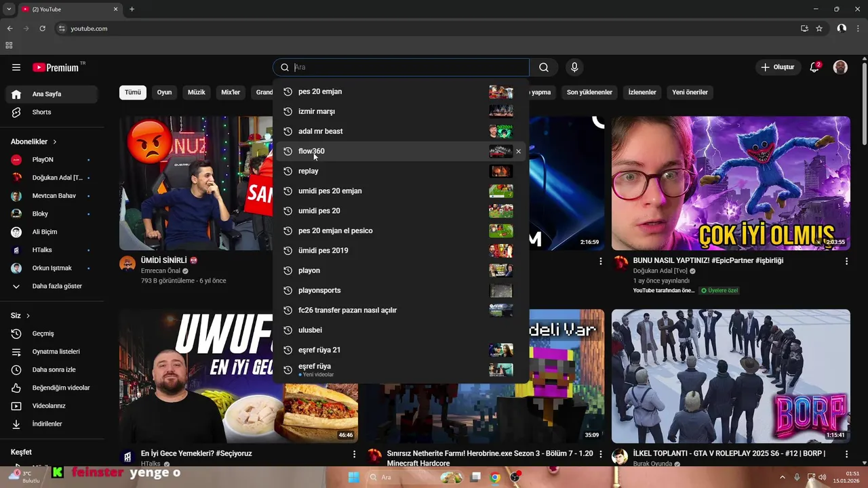Open options menu for BUNU NASIL YAPTINIZ video

coord(846,261)
